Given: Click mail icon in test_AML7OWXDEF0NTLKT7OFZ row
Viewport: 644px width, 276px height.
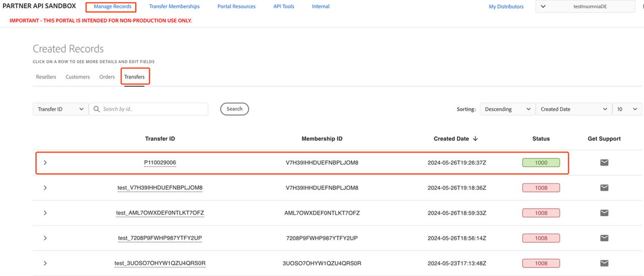Looking at the screenshot, I should click(604, 213).
